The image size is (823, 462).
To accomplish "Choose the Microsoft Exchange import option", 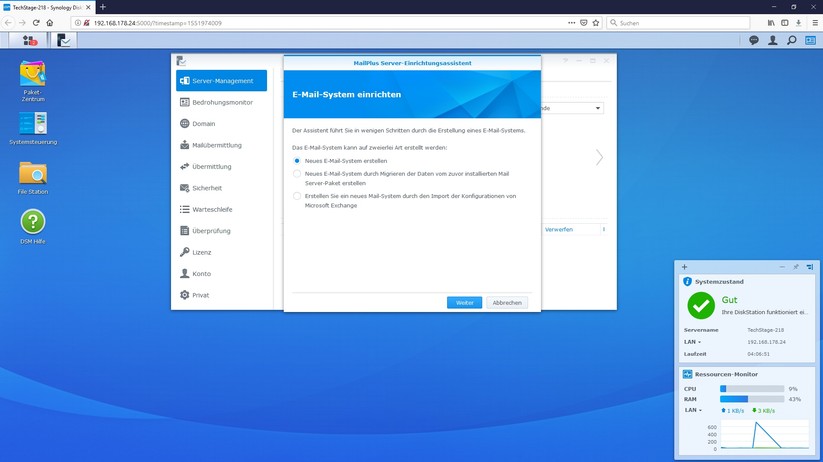I will (x=297, y=196).
